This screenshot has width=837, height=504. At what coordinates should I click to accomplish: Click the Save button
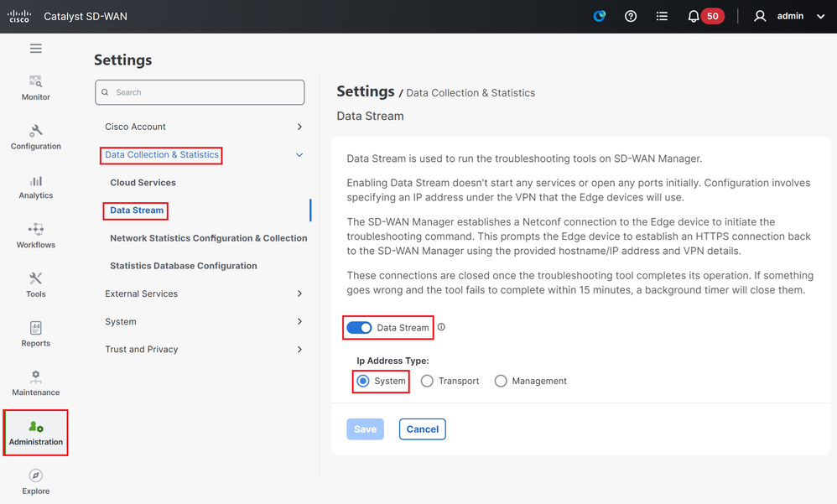pos(365,429)
